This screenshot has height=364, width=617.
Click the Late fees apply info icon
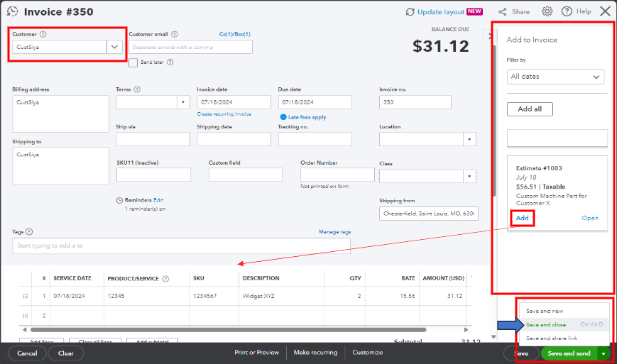click(x=283, y=117)
